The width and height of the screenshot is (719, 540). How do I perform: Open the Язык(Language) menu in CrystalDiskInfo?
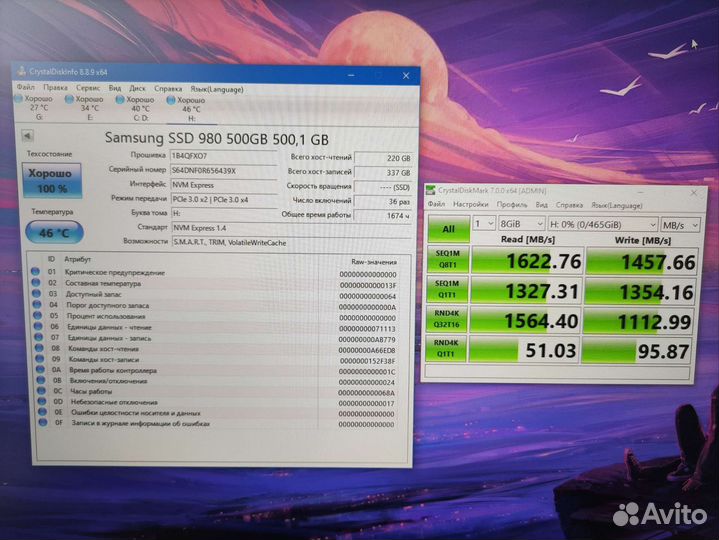[217, 89]
